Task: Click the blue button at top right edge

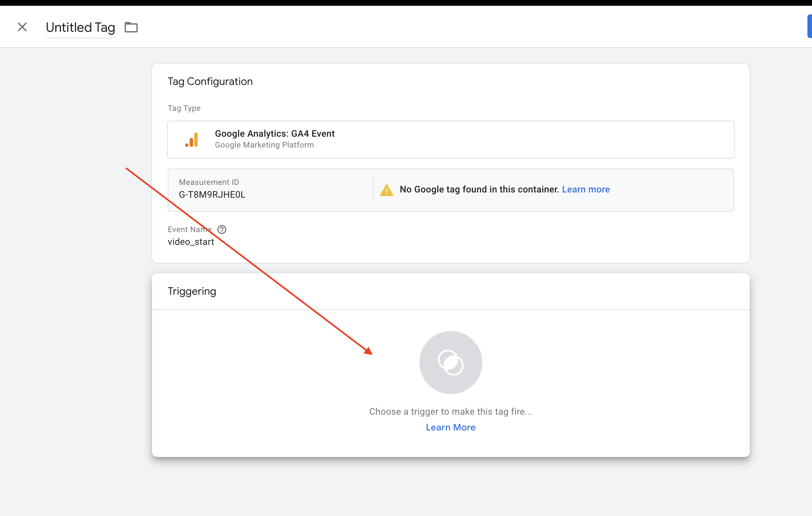Action: [809, 26]
